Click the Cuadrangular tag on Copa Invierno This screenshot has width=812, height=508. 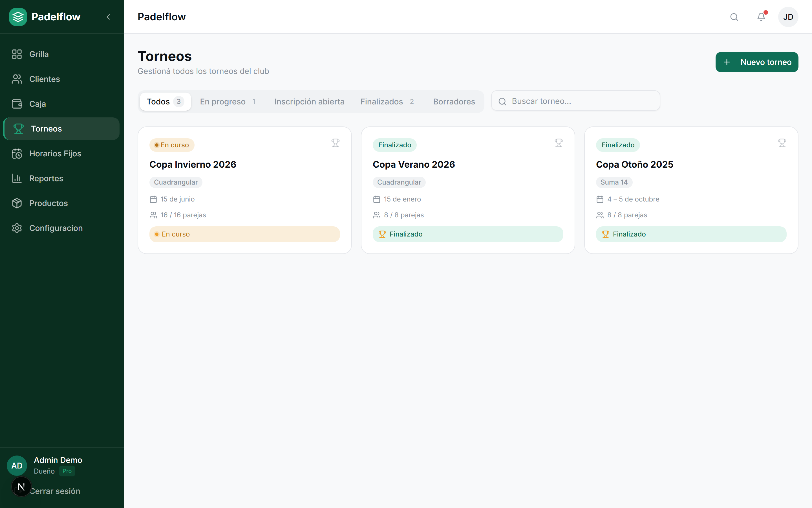point(176,182)
